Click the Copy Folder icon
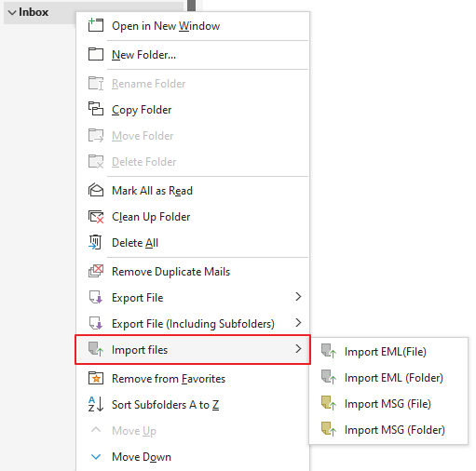 [96, 109]
